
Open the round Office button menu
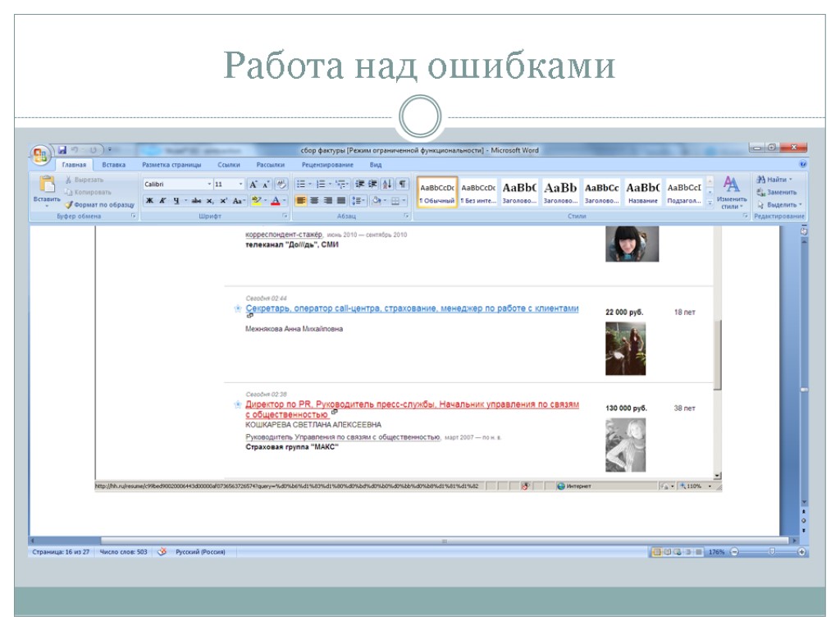coord(40,155)
